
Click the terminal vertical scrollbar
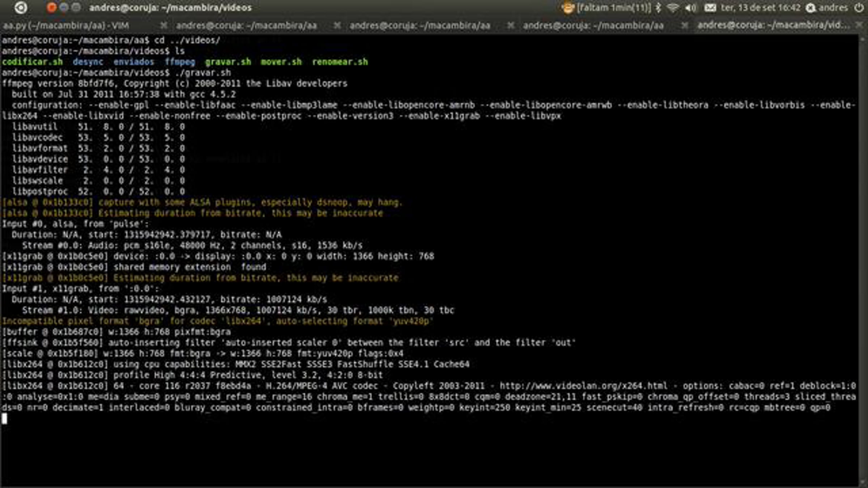(863, 253)
